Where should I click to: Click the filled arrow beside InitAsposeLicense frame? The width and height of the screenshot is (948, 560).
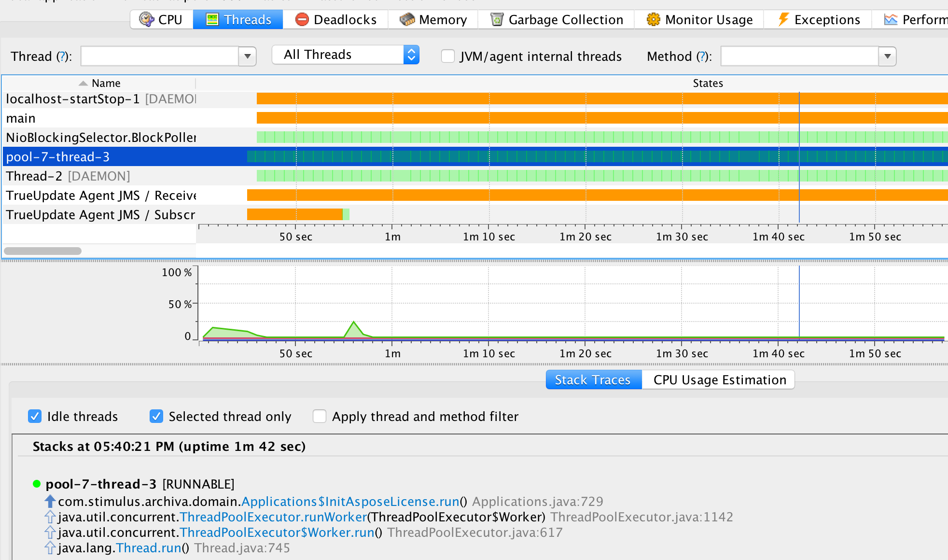[50, 501]
